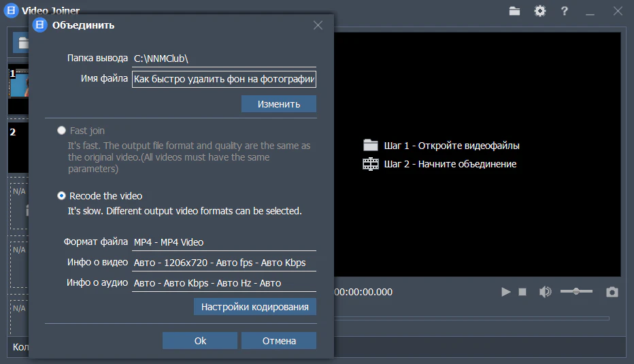This screenshot has height=364, width=634.
Task: Click the film strip icon beside Шаг 2
Action: point(371,164)
